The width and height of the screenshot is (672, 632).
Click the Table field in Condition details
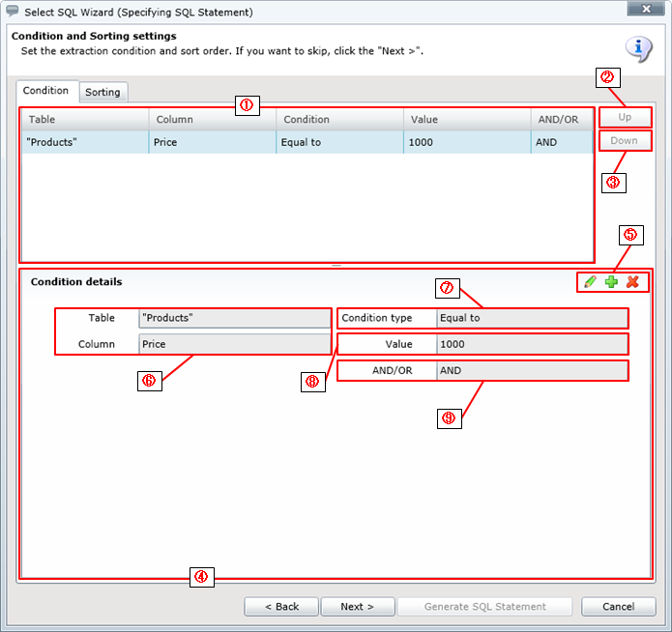click(x=234, y=318)
